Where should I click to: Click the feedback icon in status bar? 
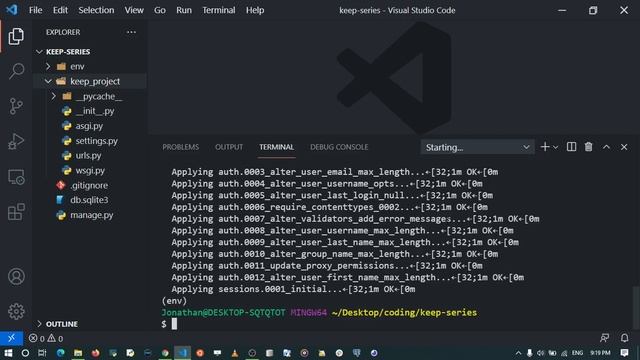(x=604, y=338)
